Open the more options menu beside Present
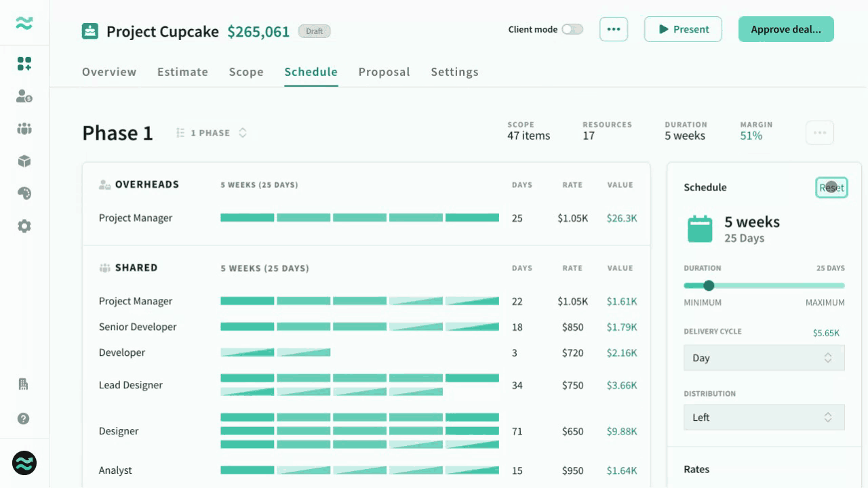Viewport: 868px width, 488px height. (x=614, y=29)
